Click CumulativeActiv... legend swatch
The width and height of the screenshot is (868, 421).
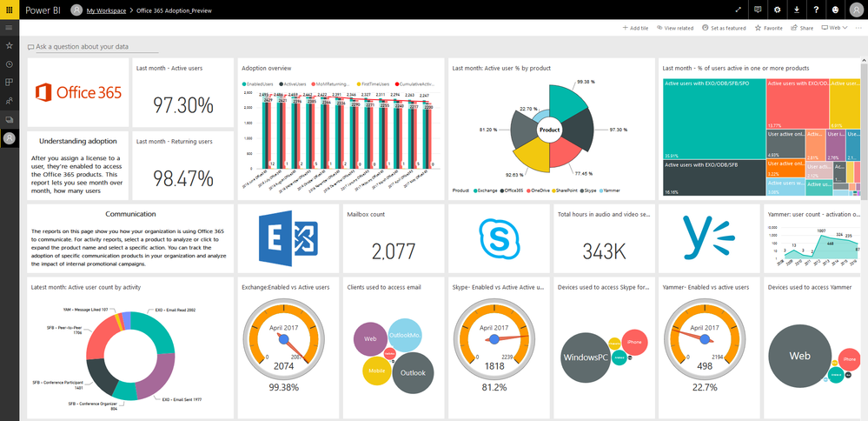click(396, 84)
